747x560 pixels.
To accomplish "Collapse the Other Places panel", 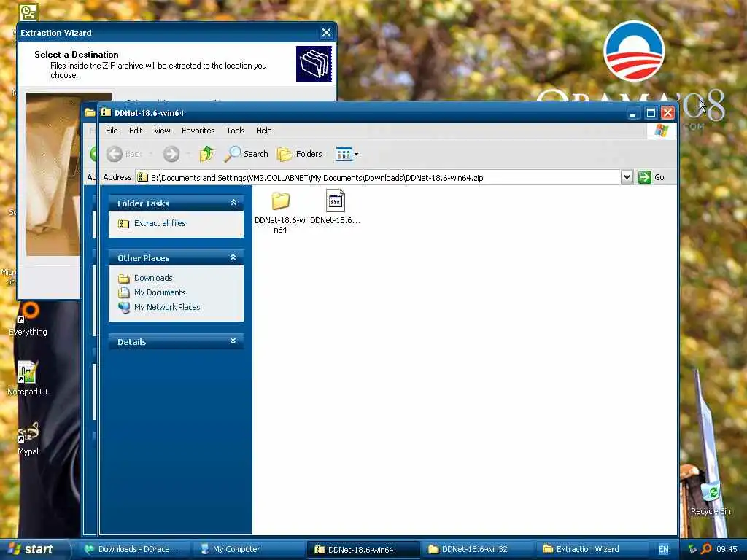I will (233, 257).
